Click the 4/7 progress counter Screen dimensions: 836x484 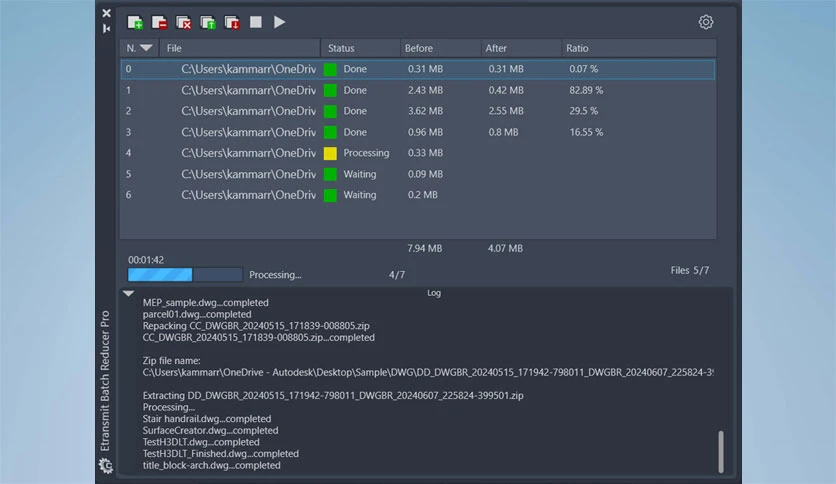click(x=397, y=275)
